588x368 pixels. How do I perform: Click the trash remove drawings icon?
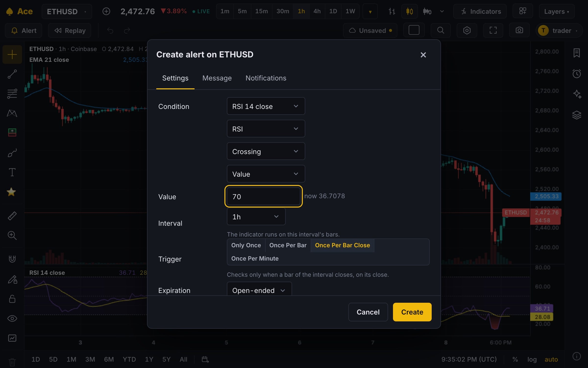point(12,362)
